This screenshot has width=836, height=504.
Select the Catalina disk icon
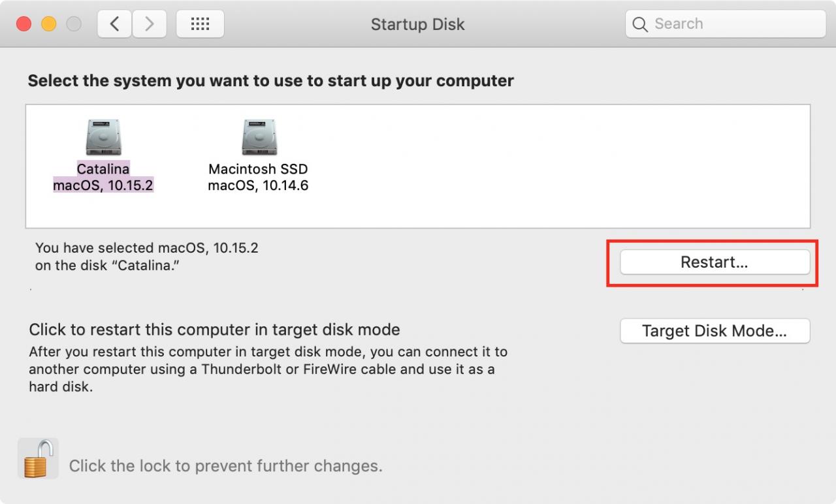click(103, 138)
